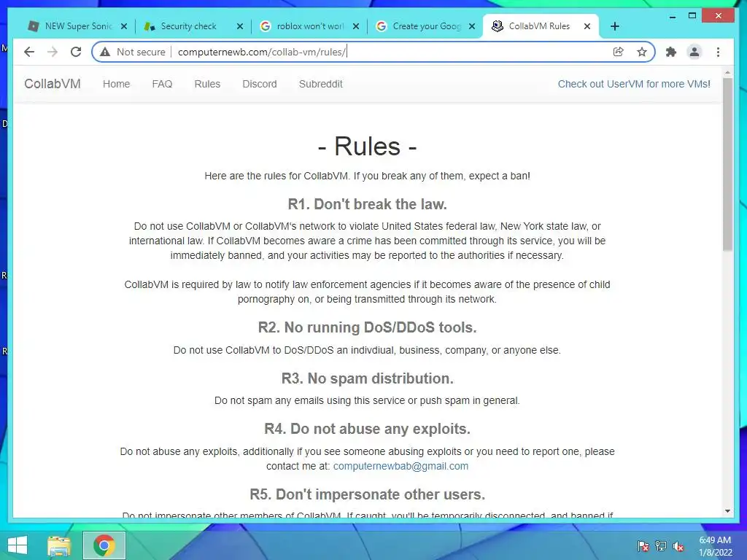Minimize the Chrome window
This screenshot has width=747, height=560.
pyautogui.click(x=672, y=17)
